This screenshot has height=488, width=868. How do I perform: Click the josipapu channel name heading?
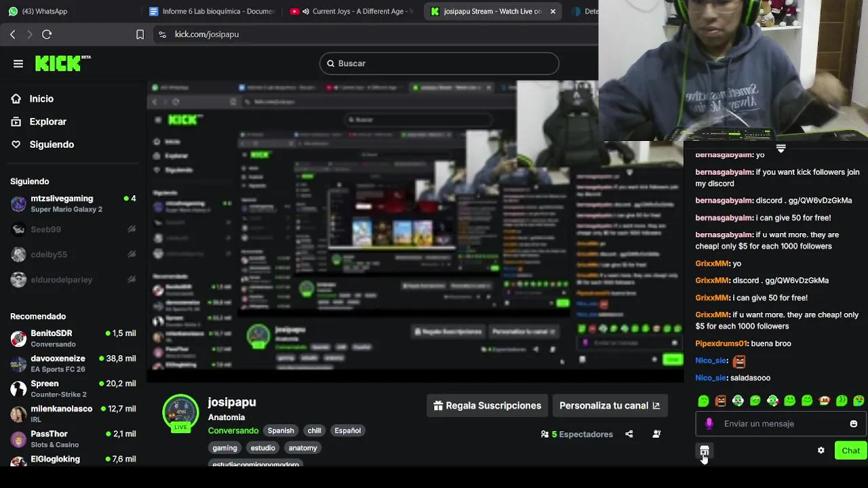tap(232, 402)
